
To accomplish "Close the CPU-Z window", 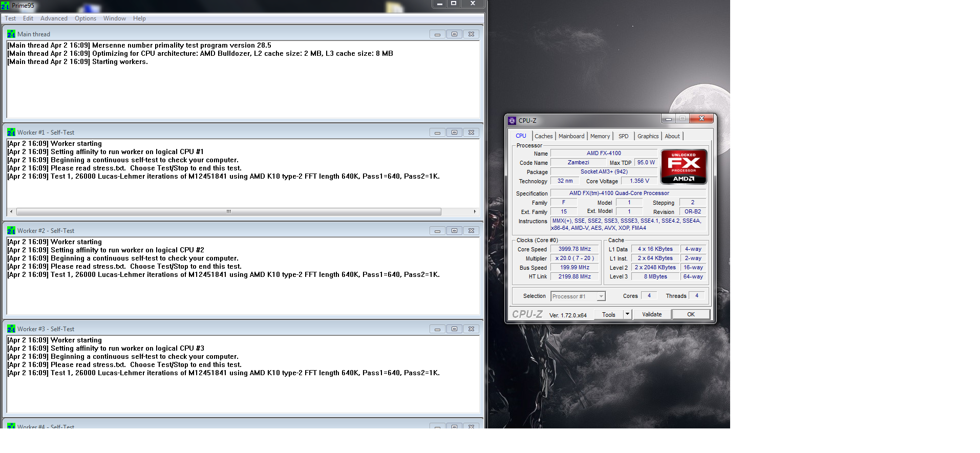I will tap(701, 119).
